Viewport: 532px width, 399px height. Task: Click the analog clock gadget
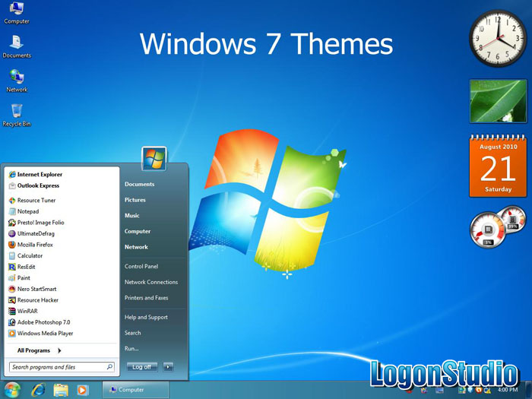[x=498, y=38]
